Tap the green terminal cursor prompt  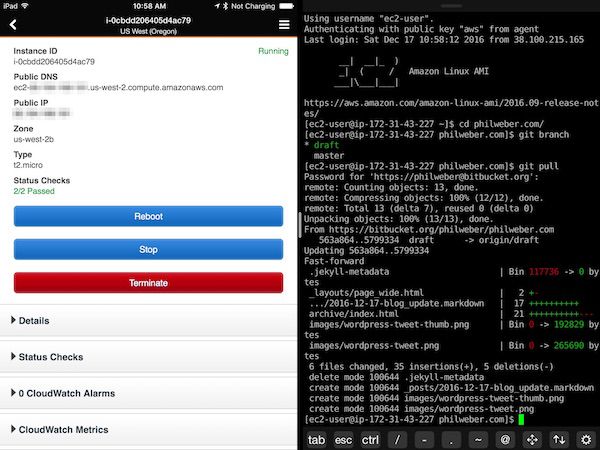[521, 419]
